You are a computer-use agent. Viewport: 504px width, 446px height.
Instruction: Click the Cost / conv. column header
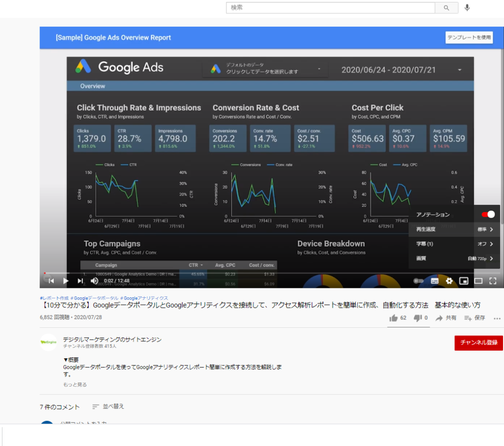click(262, 265)
